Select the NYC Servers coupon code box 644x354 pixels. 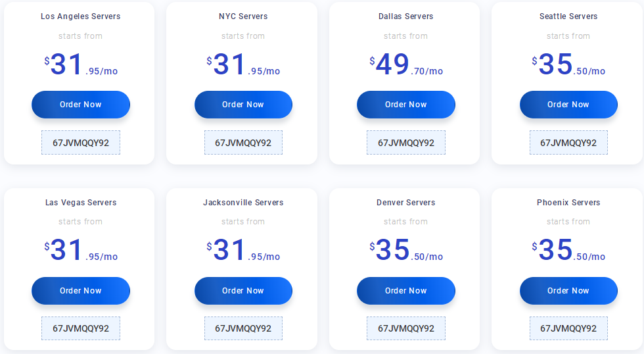pyautogui.click(x=243, y=143)
